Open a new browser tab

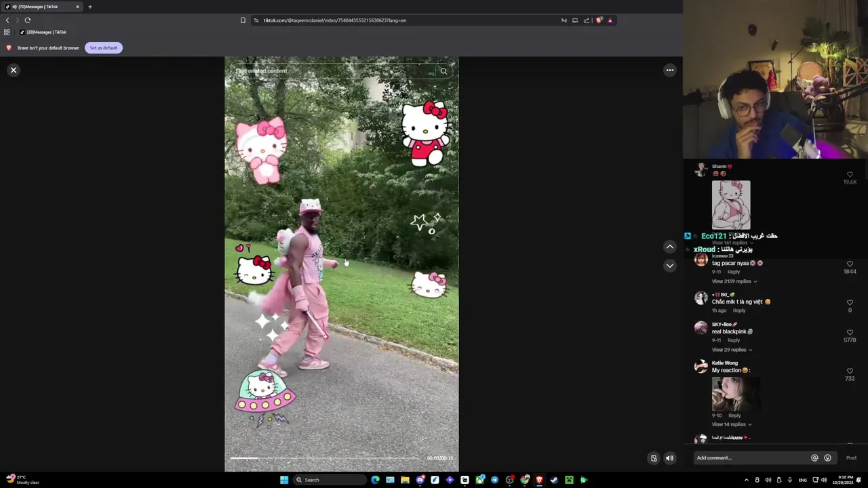pyautogui.click(x=90, y=7)
